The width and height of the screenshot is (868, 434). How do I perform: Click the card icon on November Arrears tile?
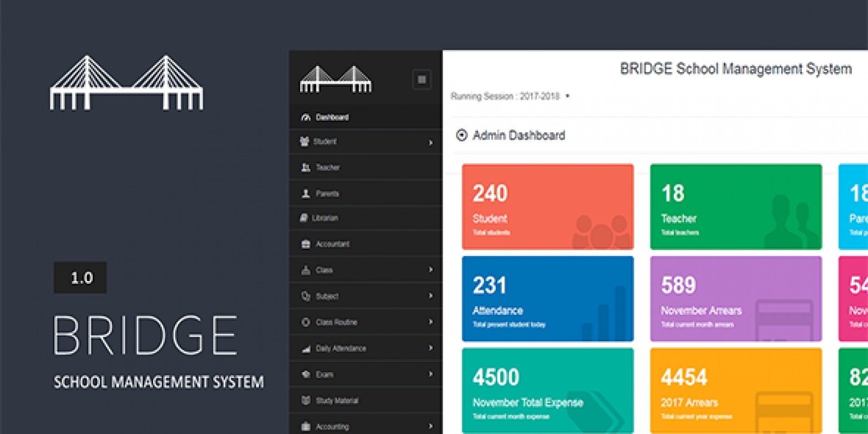tap(784, 320)
